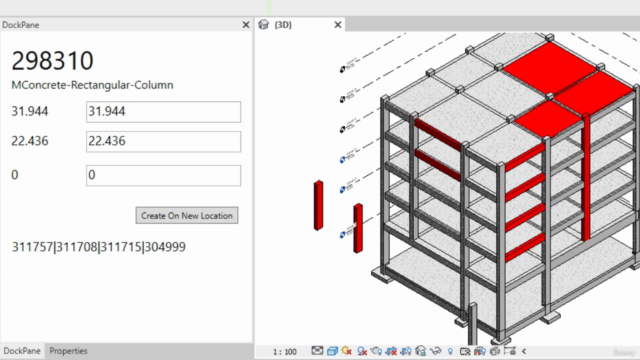Click the input field containing 31.944
Viewport: 640px width, 360px height.
pos(163,112)
